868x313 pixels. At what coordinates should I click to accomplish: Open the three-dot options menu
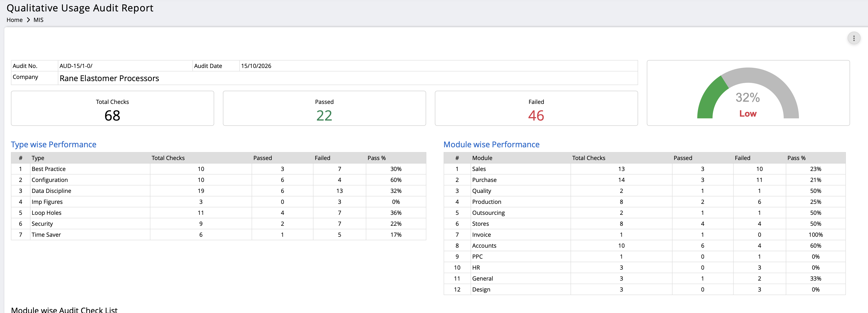coord(854,38)
